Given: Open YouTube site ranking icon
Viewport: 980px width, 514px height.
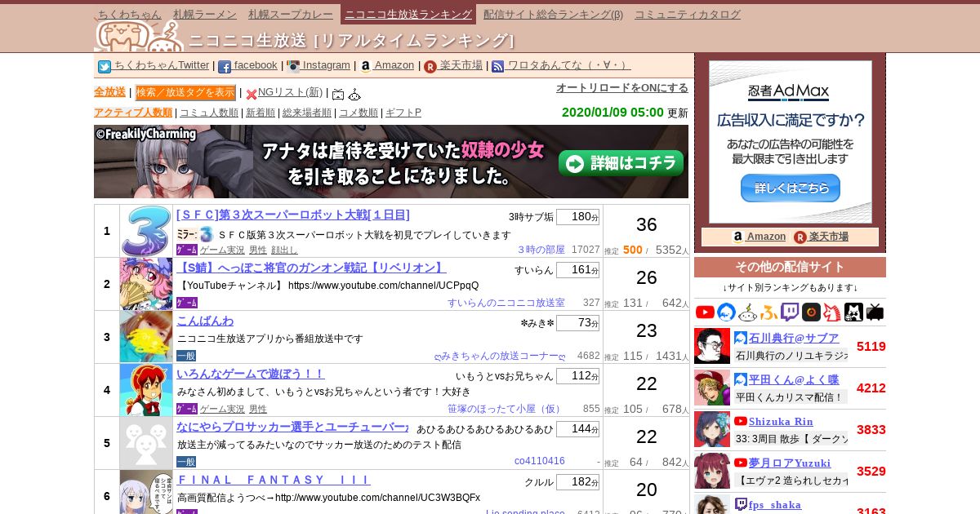Looking at the screenshot, I should (x=705, y=312).
